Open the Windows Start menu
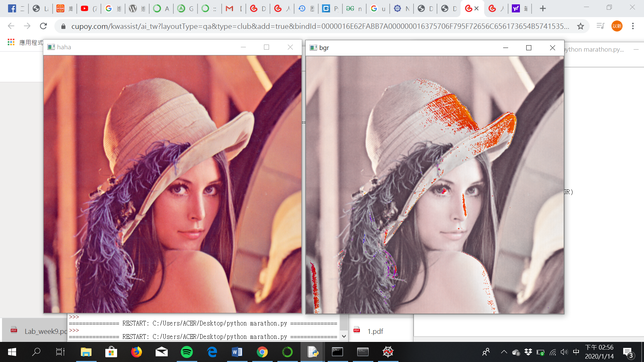This screenshot has height=362, width=644. [x=12, y=352]
